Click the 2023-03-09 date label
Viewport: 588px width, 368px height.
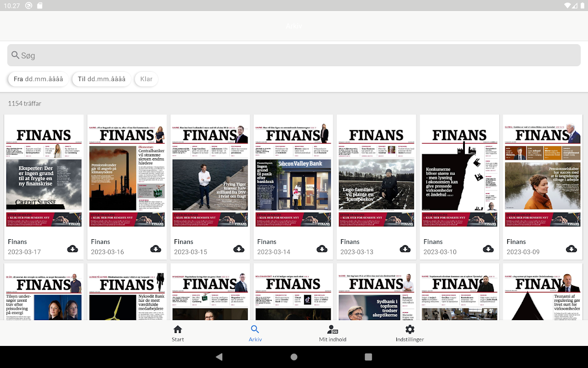tap(523, 252)
